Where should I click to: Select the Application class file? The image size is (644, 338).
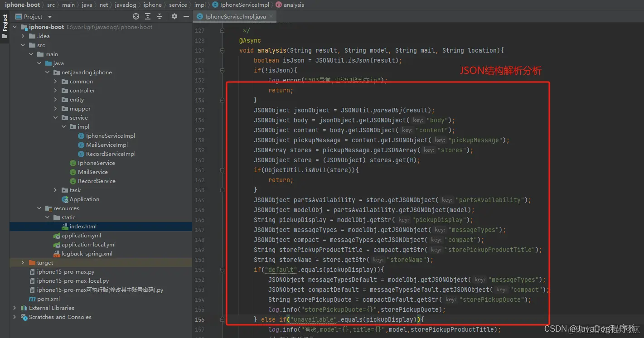coord(84,199)
